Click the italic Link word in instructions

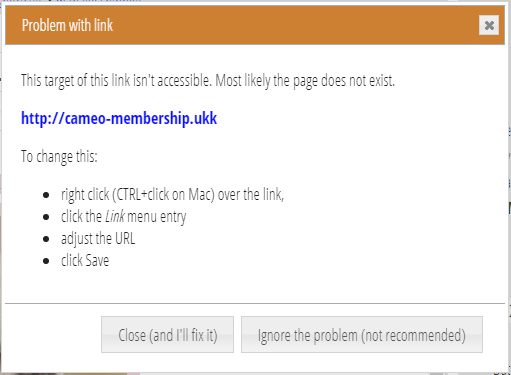click(115, 217)
